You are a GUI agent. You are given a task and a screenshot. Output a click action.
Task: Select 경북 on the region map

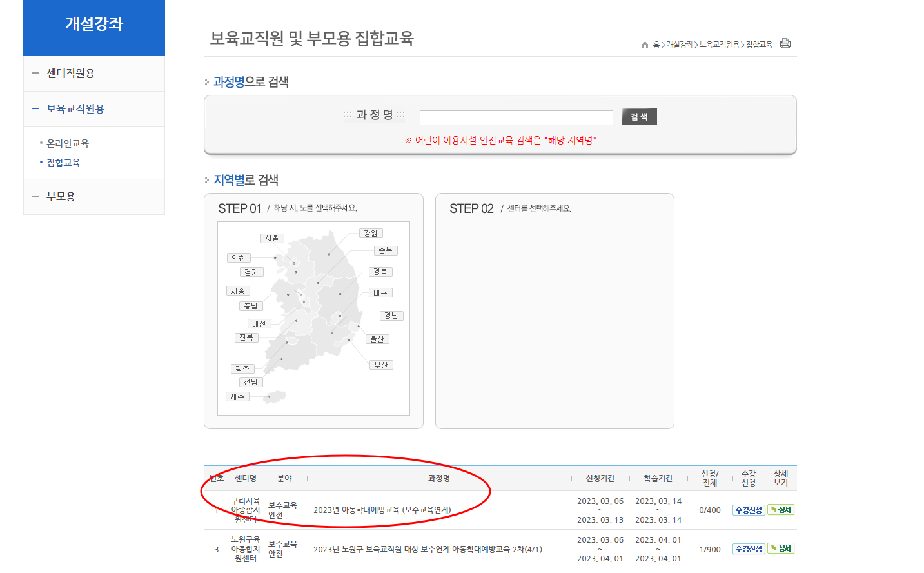[380, 272]
